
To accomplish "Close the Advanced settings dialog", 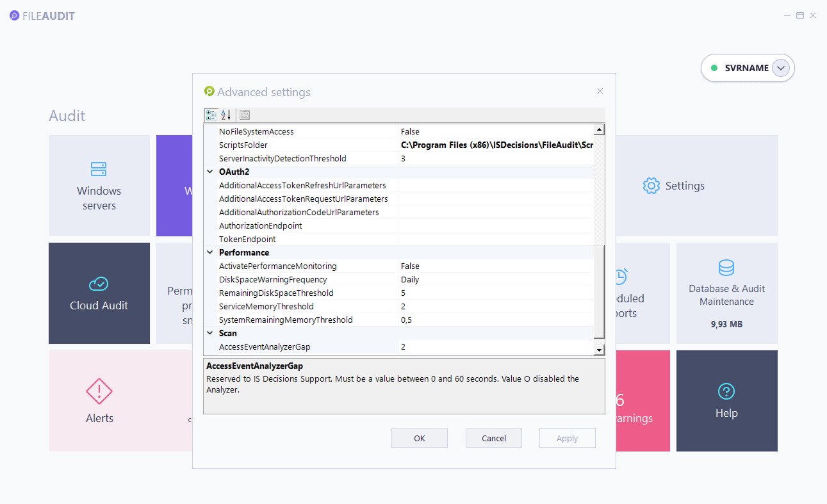I will click(600, 92).
